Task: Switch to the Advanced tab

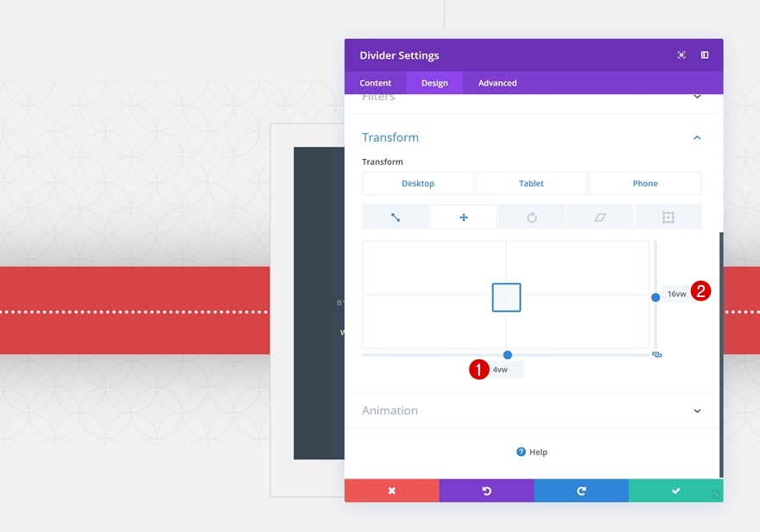Action: coord(497,83)
